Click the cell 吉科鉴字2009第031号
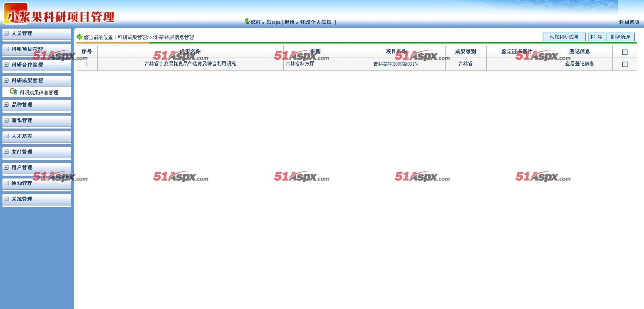Viewport: 644px width, 309px height. [396, 64]
